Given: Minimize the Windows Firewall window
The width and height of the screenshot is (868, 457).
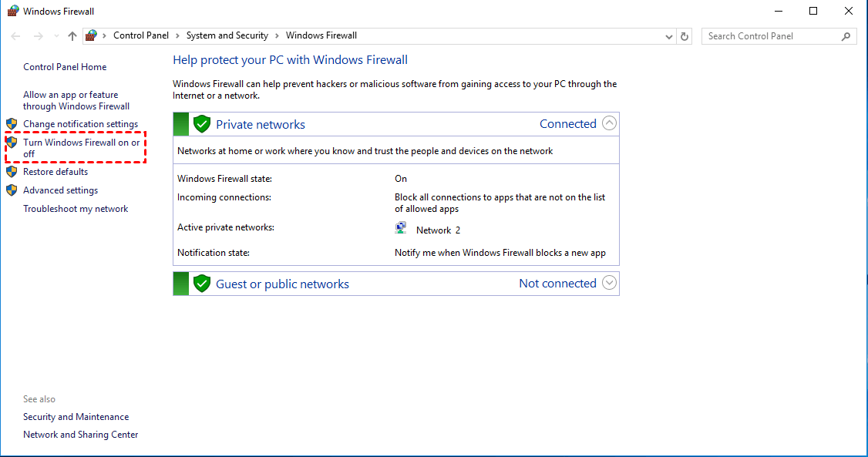Looking at the screenshot, I should pos(779,11).
